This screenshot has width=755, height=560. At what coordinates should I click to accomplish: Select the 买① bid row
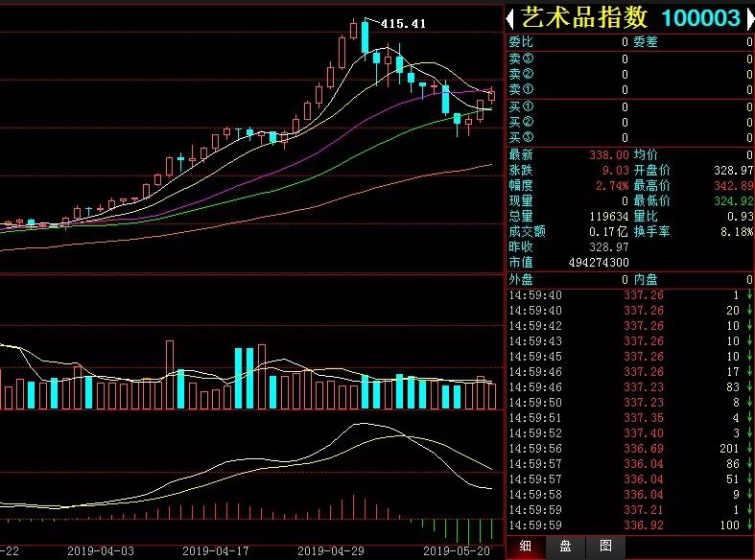(x=630, y=106)
